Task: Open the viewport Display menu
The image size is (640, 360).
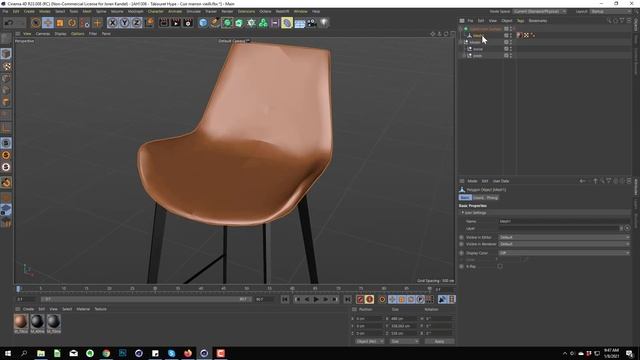Action: tap(60, 34)
